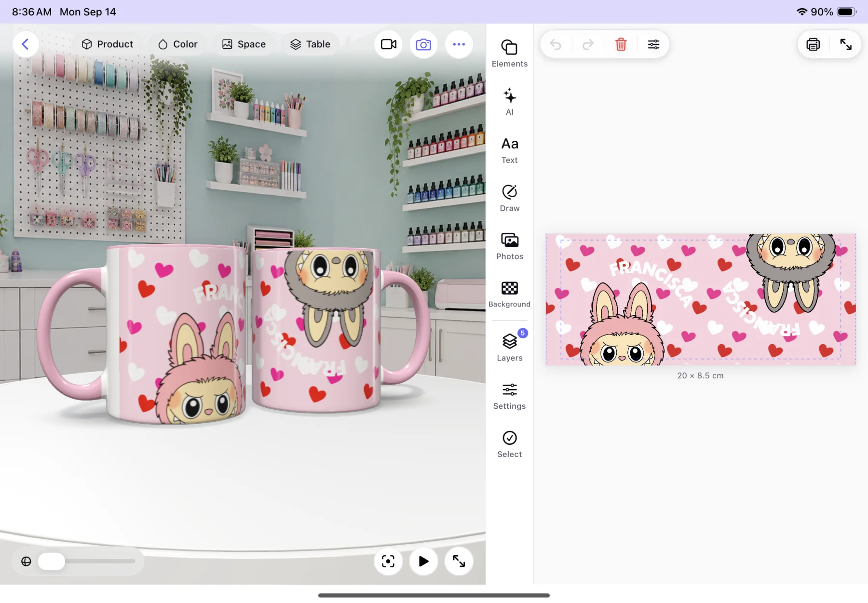
Task: Recenter the 3D view with focus icon
Action: click(388, 561)
